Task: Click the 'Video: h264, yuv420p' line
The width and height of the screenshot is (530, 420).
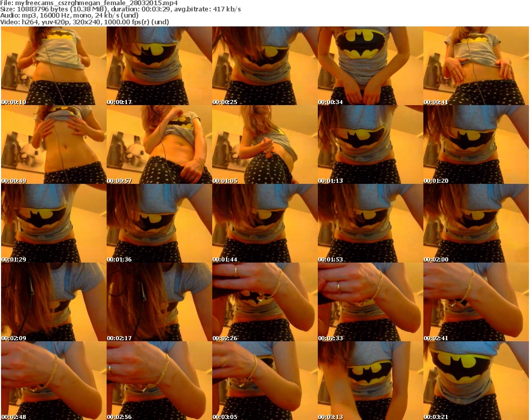Action: click(84, 22)
